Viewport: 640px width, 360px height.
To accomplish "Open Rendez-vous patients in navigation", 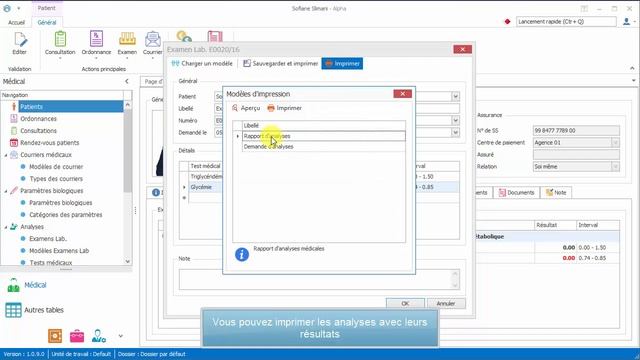I will 49,143.
